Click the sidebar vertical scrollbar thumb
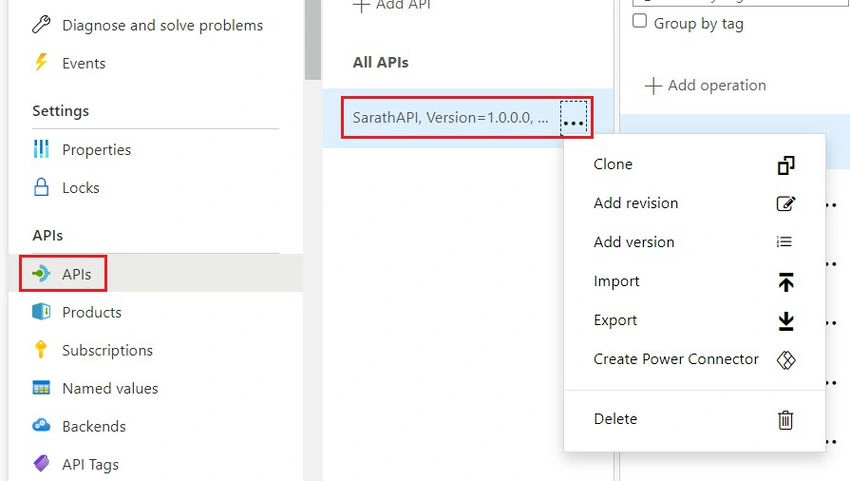 click(313, 40)
